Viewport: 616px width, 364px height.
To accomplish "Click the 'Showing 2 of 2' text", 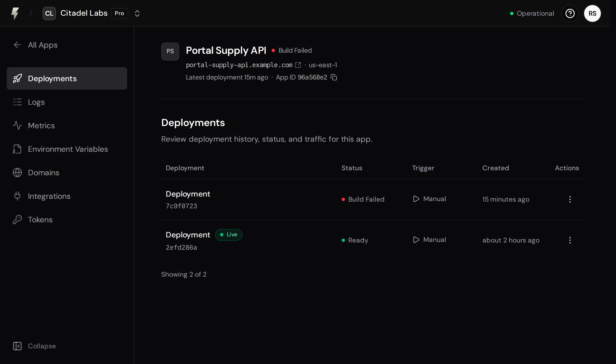I will pos(184,274).
